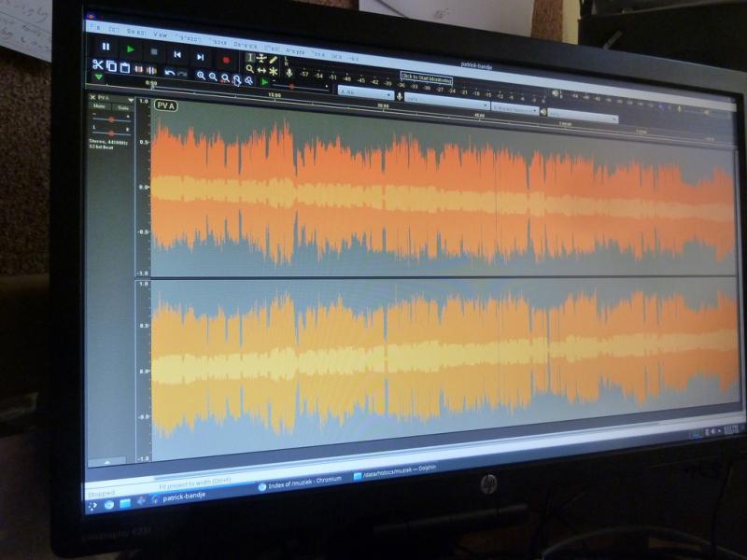This screenshot has width=747, height=560.
Task: Collapse the PV A track
Action: coord(106,461)
